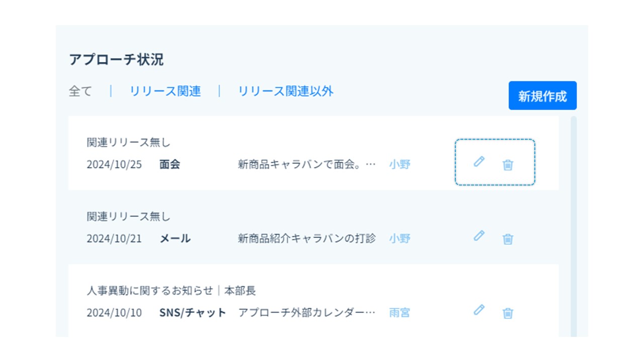This screenshot has height=362, width=644.
Task: Edit the 2024/10/21 メール entry
Action: pos(479,235)
